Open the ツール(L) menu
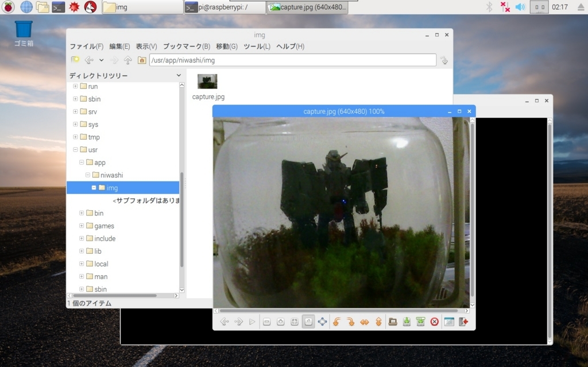Screen dimensions: 588x367 (257, 47)
